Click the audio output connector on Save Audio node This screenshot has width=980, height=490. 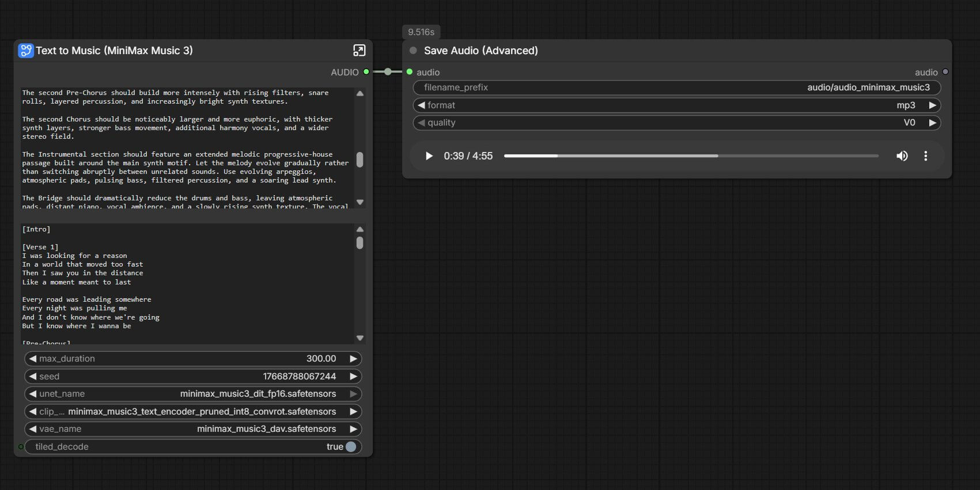point(945,72)
